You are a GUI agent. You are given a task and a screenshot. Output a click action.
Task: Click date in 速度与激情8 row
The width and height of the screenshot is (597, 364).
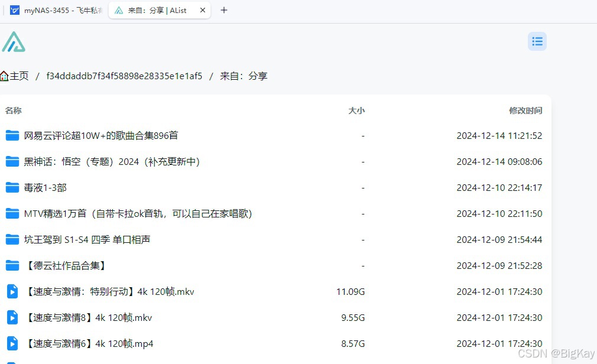[499, 317]
